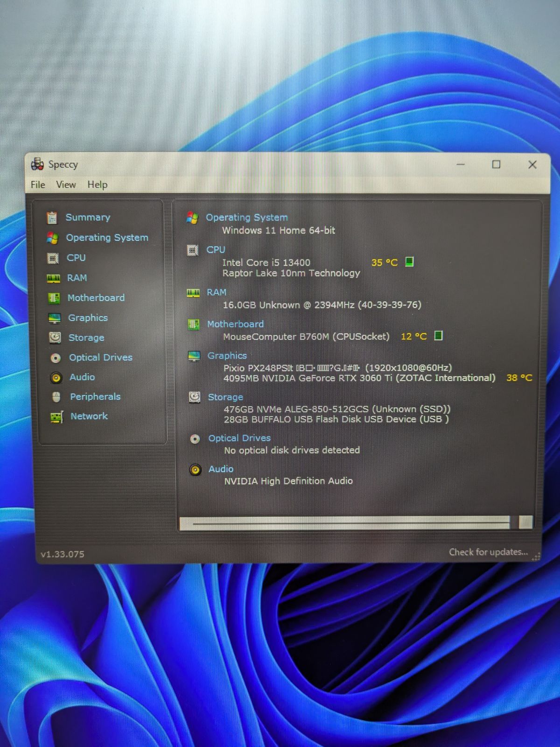Image resolution: width=560 pixels, height=747 pixels.
Task: Click the Audio speaker icon in summary pane
Action: (196, 470)
